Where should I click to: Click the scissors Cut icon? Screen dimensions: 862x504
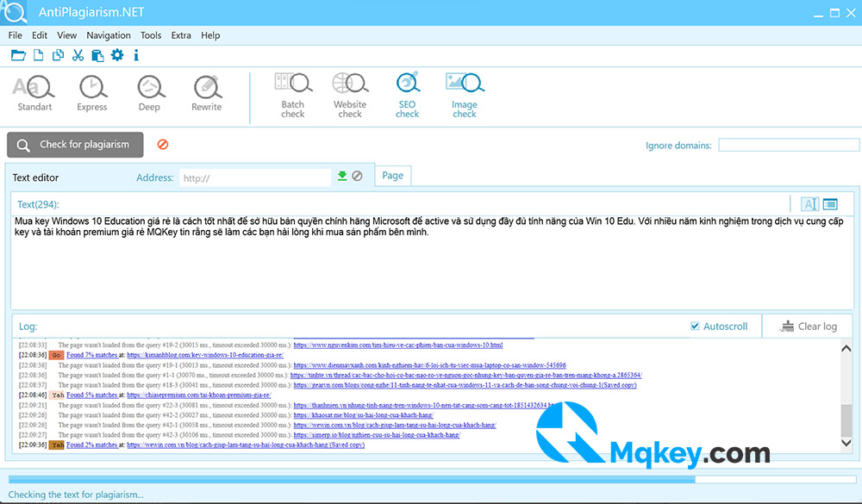78,55
